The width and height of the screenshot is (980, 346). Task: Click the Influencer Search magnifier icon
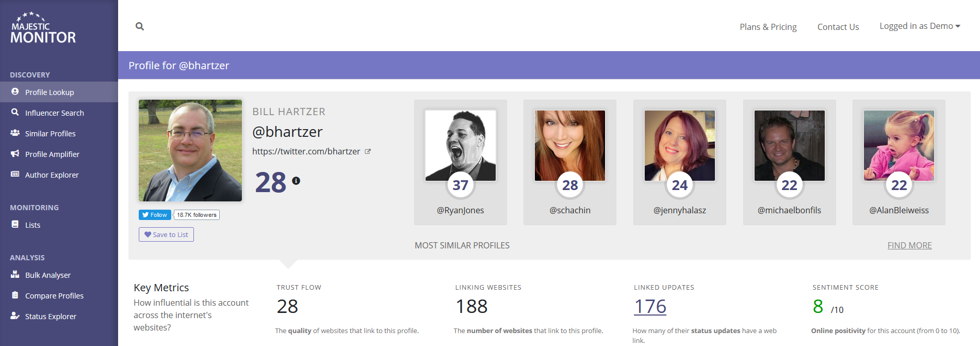[x=15, y=112]
